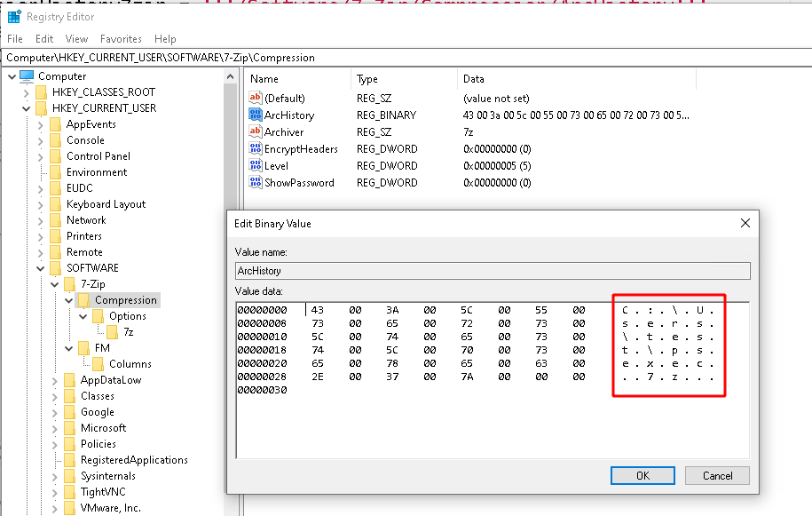The height and width of the screenshot is (516, 812).
Task: Open the View menu
Action: (76, 38)
